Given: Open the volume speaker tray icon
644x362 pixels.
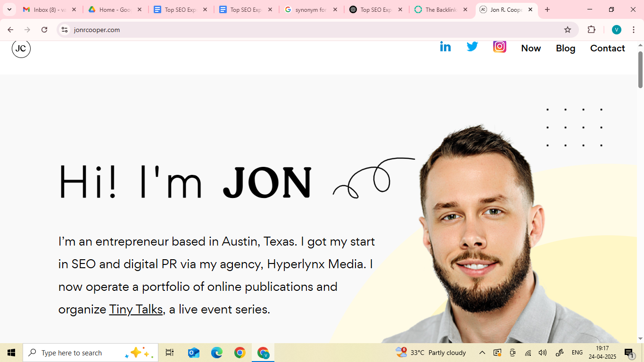Looking at the screenshot, I should [543, 353].
